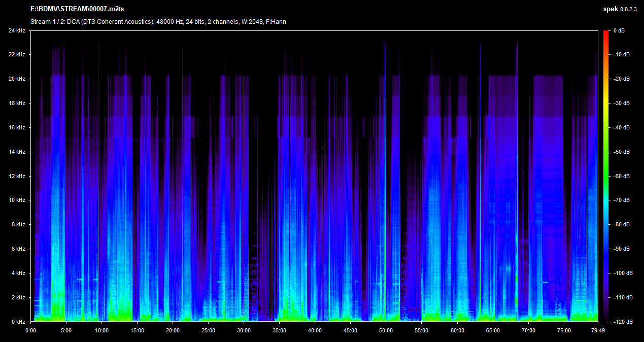This screenshot has height=342, width=644.
Task: Click the 16 kHz frequency axis label
Action: point(17,128)
